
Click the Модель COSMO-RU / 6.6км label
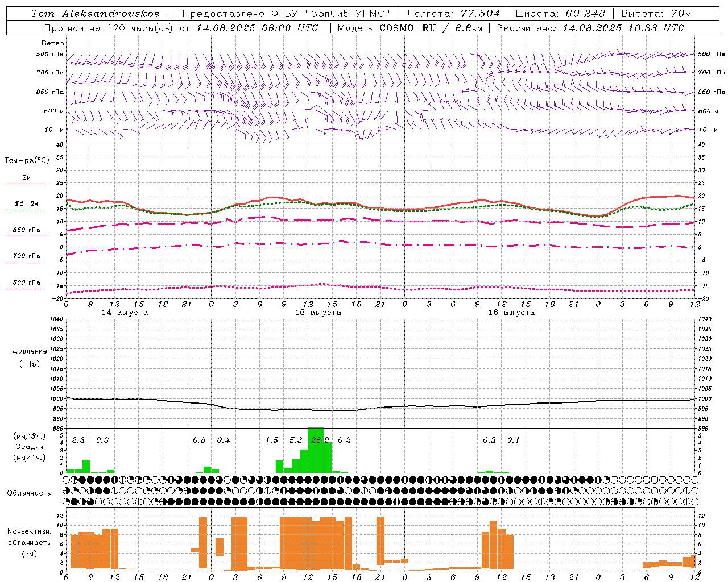tap(409, 28)
